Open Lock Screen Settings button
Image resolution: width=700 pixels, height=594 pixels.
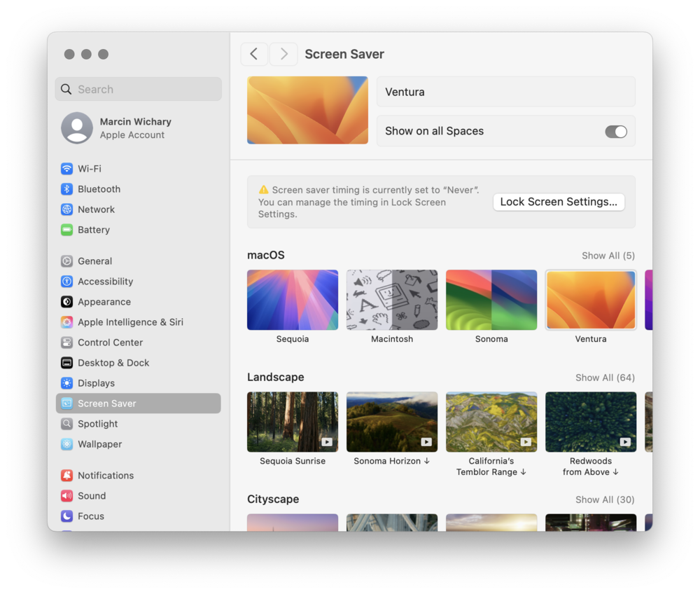tap(559, 202)
